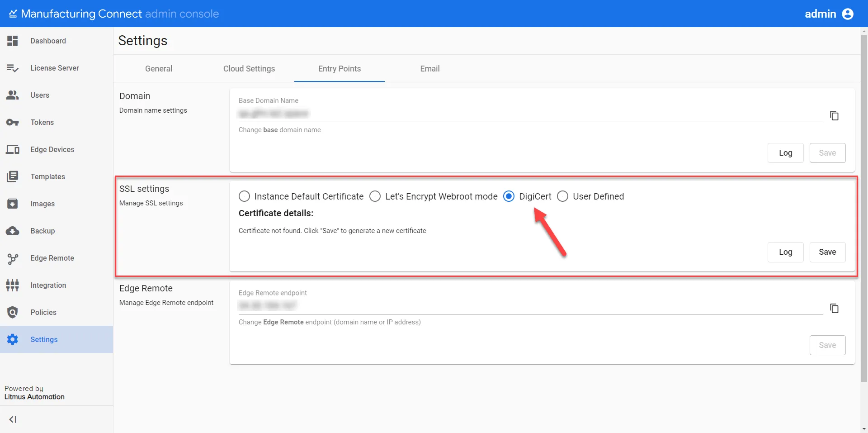
Task: View the SSL settings Log
Action: 786,252
